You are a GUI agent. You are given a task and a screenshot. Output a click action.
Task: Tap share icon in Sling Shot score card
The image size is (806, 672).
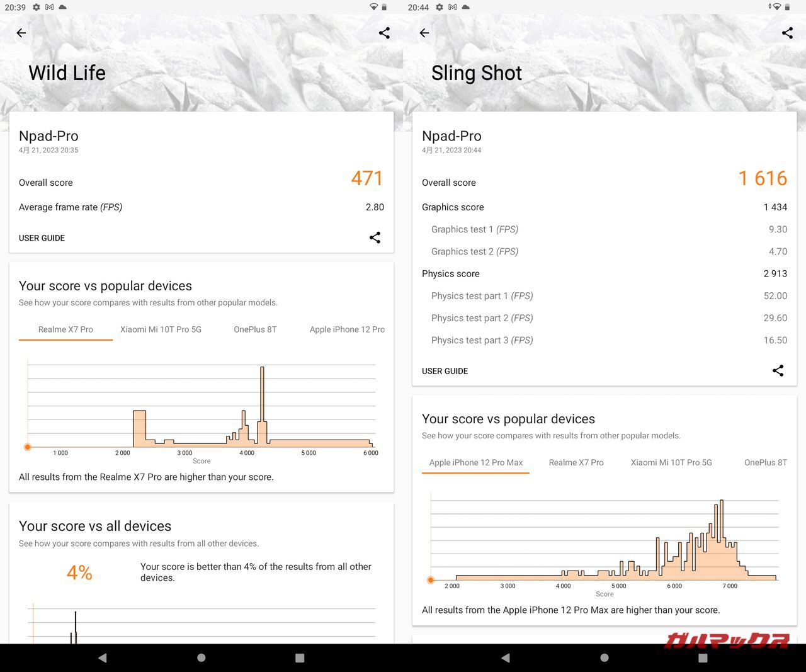click(778, 370)
